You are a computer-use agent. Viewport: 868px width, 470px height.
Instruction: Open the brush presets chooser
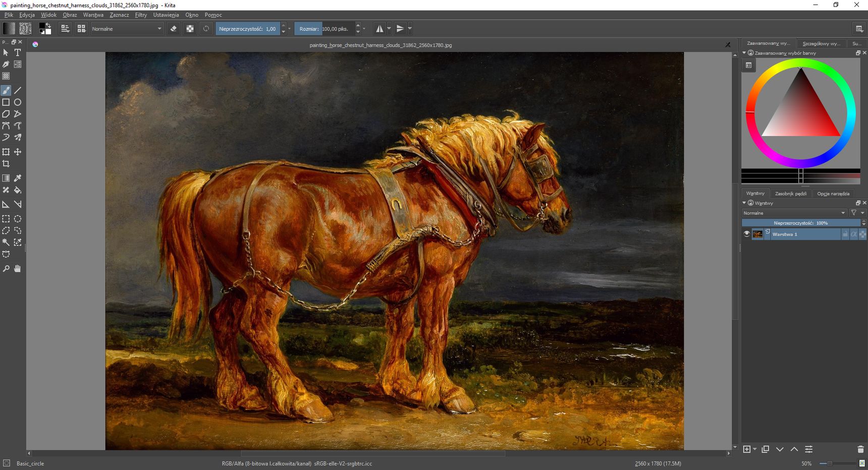[81, 29]
